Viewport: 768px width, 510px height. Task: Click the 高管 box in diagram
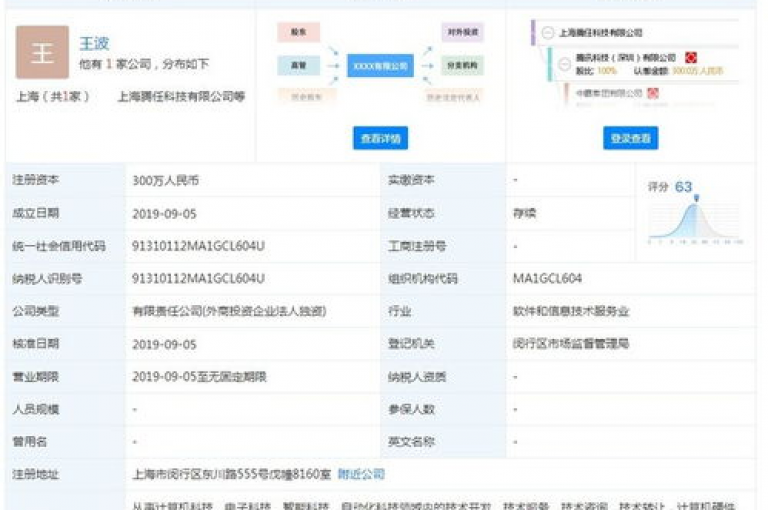(x=299, y=65)
